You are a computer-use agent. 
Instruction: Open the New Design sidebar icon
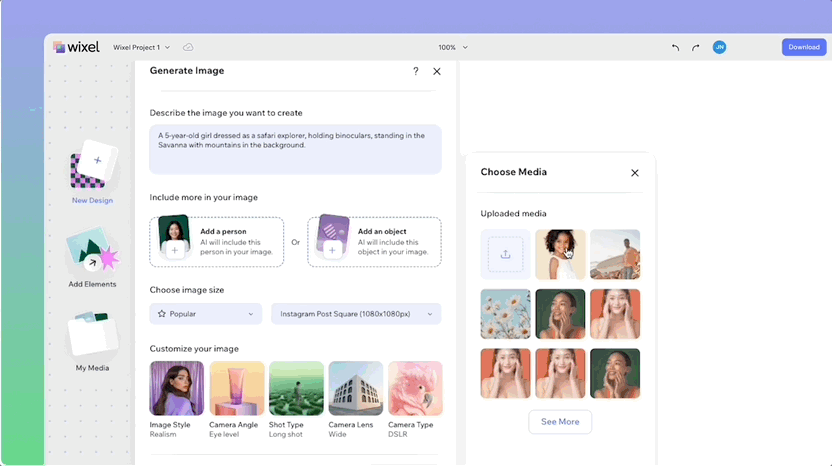tap(92, 165)
